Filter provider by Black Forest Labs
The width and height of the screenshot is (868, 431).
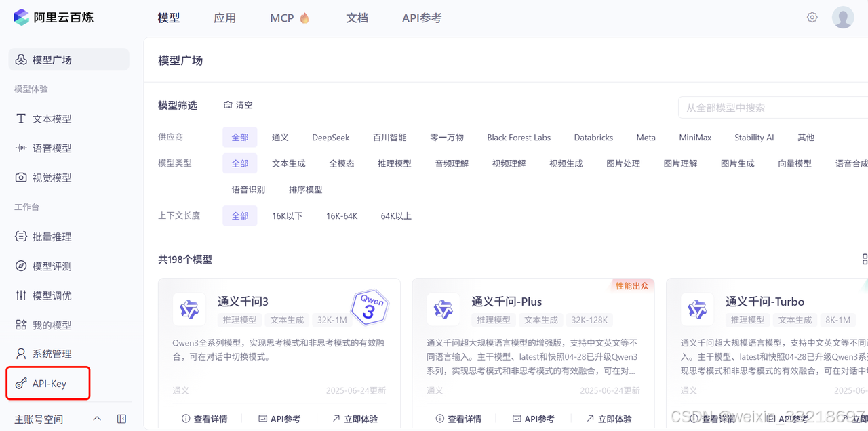[519, 137]
